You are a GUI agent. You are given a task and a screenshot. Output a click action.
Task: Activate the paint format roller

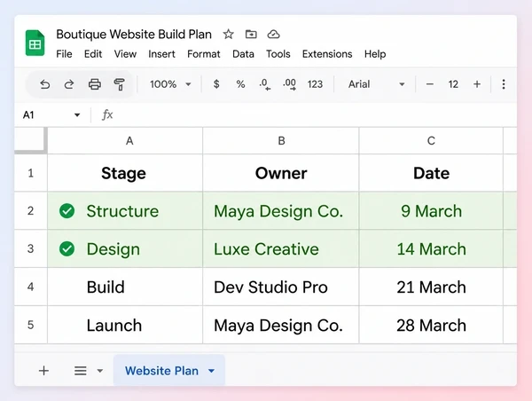(119, 84)
